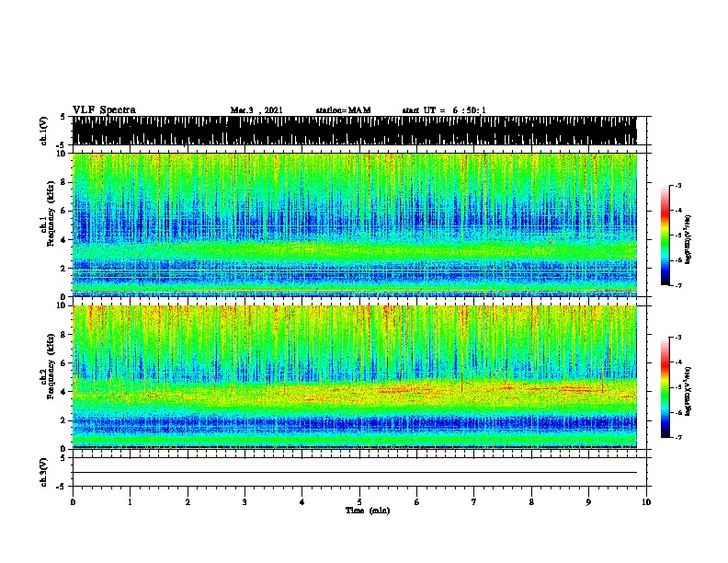This screenshot has height=563, width=728.
Task: Click the "5" upper tick of ch.1(V) panel
Action: (x=63, y=117)
